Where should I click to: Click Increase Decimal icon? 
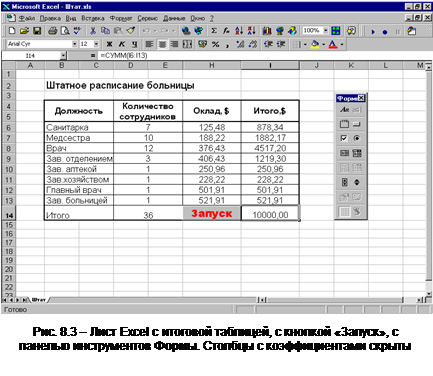pos(240,44)
